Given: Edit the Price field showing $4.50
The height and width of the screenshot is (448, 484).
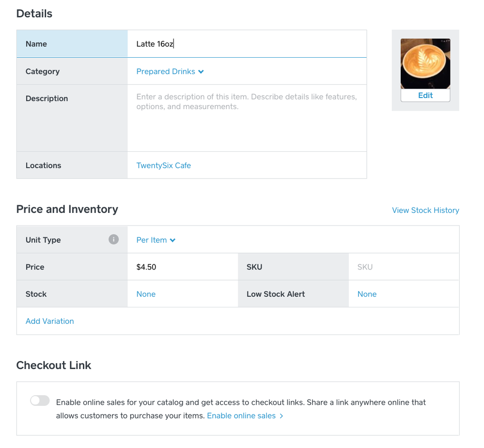Looking at the screenshot, I should pos(183,267).
